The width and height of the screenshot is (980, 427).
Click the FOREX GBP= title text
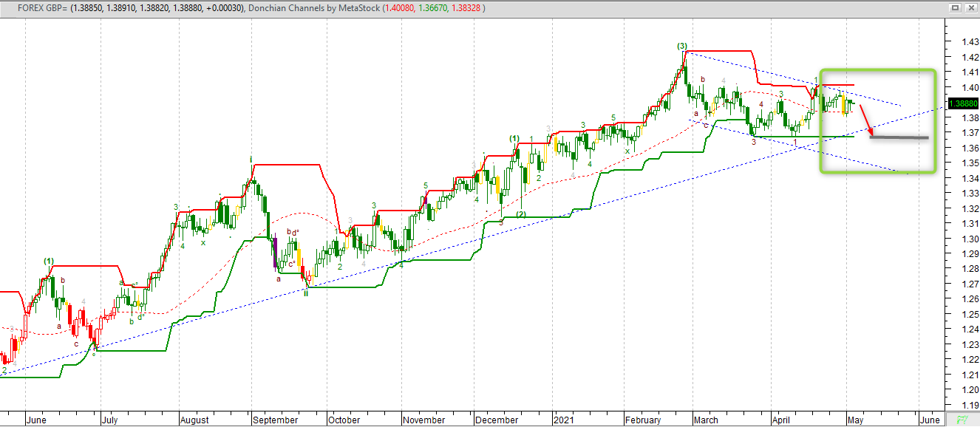click(42, 7)
